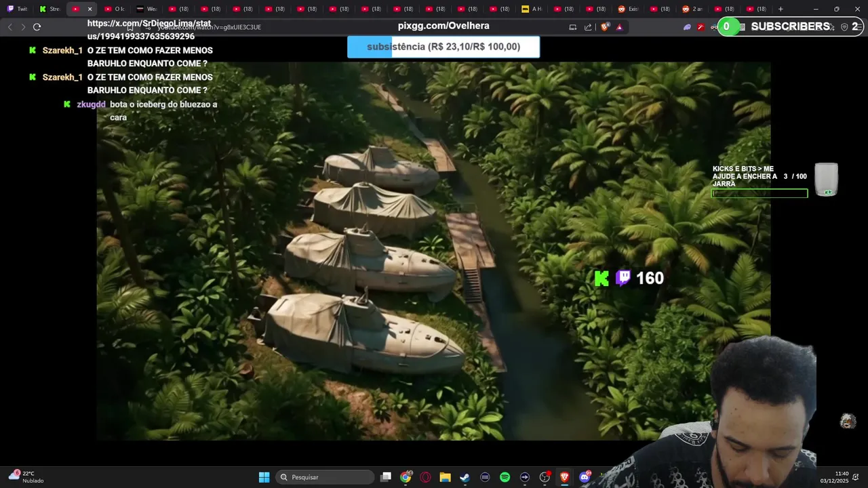The image size is (868, 488).
Task: Click the SUBSCRIBERS counter label
Action: [x=791, y=26]
